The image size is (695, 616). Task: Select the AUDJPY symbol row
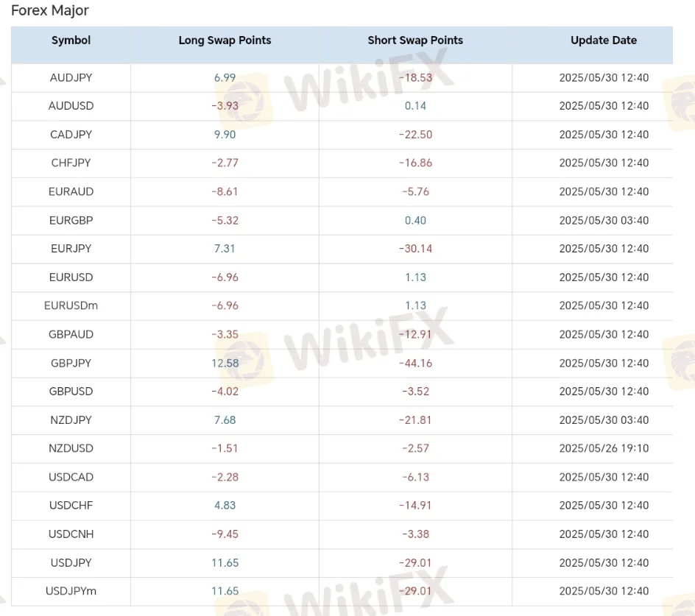coord(342,77)
